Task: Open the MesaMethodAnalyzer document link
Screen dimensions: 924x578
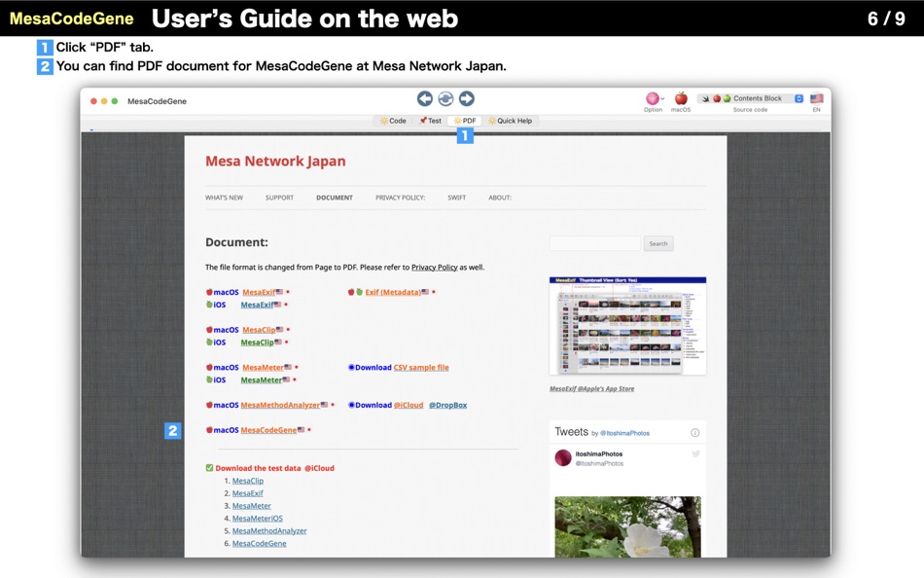Action: 280,405
